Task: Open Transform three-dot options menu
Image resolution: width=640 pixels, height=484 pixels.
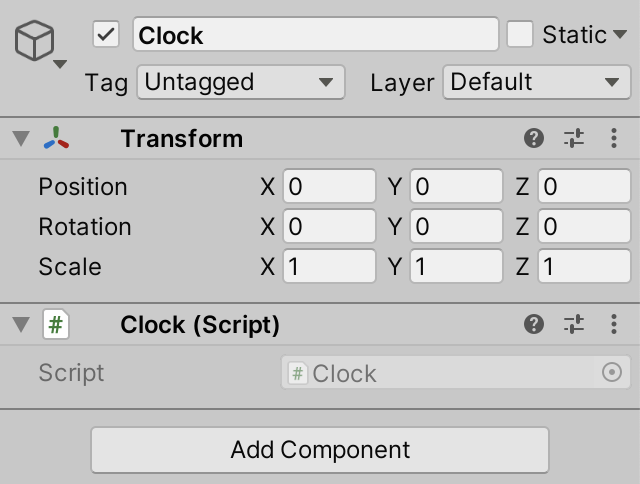Action: coord(613,138)
